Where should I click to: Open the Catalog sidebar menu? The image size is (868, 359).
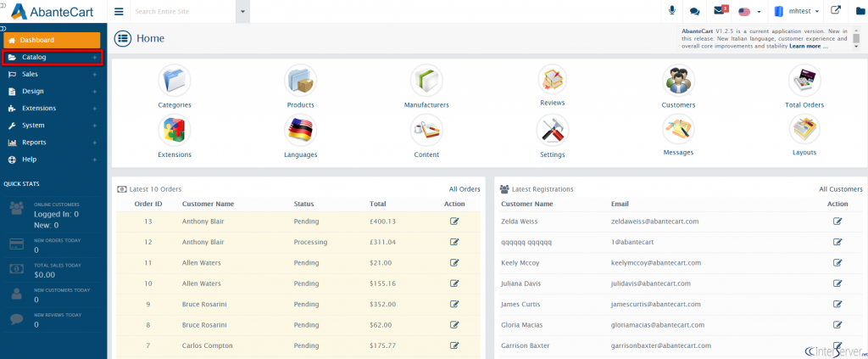53,57
